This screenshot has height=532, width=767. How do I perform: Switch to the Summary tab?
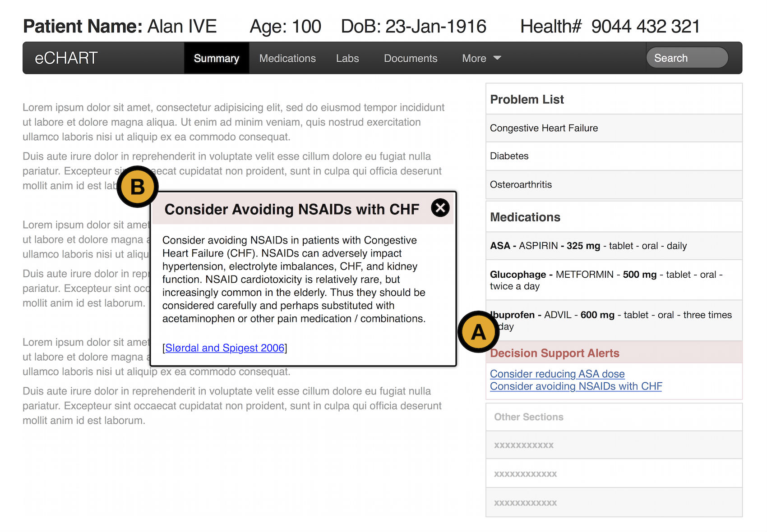point(216,58)
